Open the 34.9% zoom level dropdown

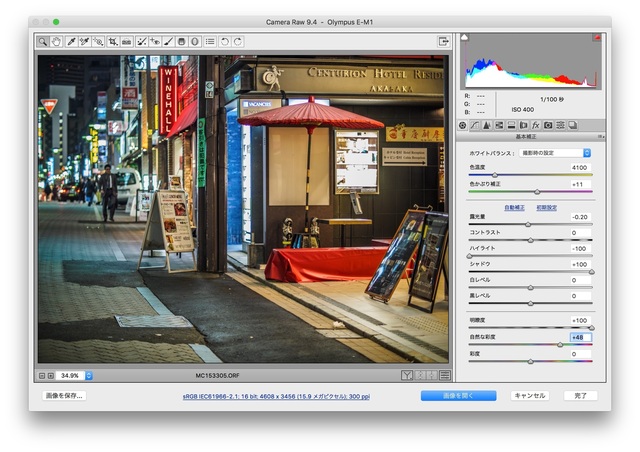74,376
